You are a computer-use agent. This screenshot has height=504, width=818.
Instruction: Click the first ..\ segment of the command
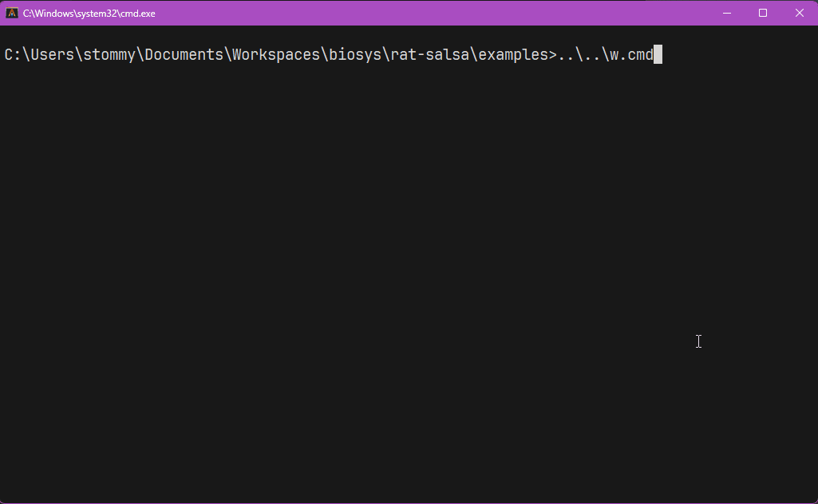click(x=570, y=54)
